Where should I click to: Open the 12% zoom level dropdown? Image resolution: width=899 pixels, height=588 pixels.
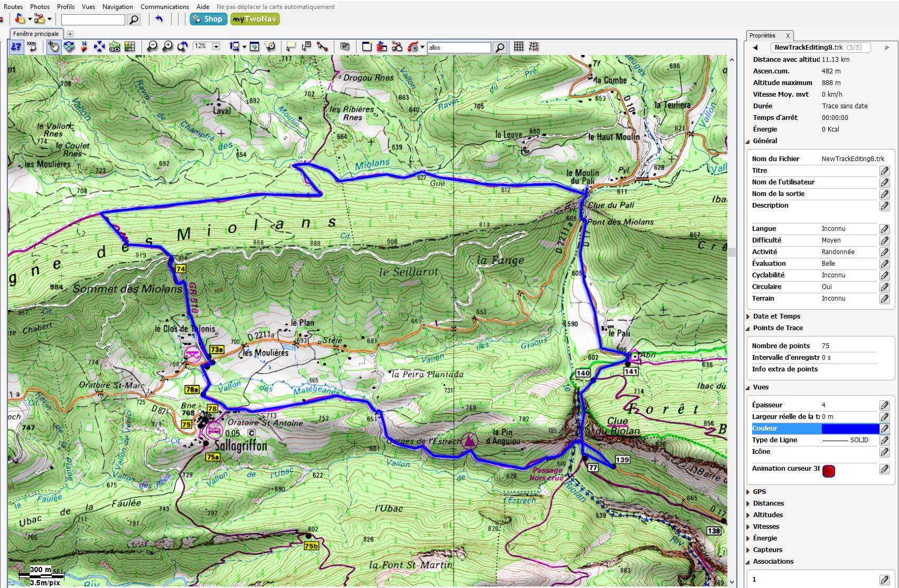click(216, 46)
